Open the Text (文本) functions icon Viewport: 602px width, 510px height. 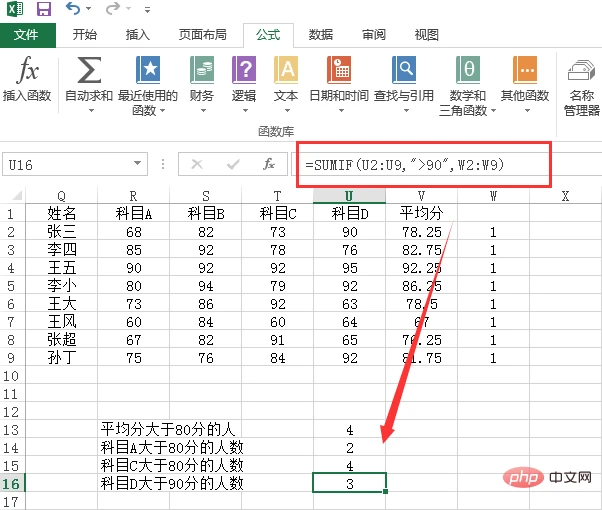tap(286, 70)
